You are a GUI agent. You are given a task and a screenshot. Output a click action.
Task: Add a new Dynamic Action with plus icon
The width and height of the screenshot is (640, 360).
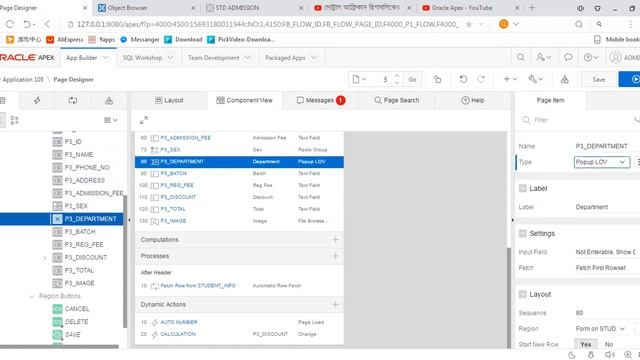[x=335, y=304]
